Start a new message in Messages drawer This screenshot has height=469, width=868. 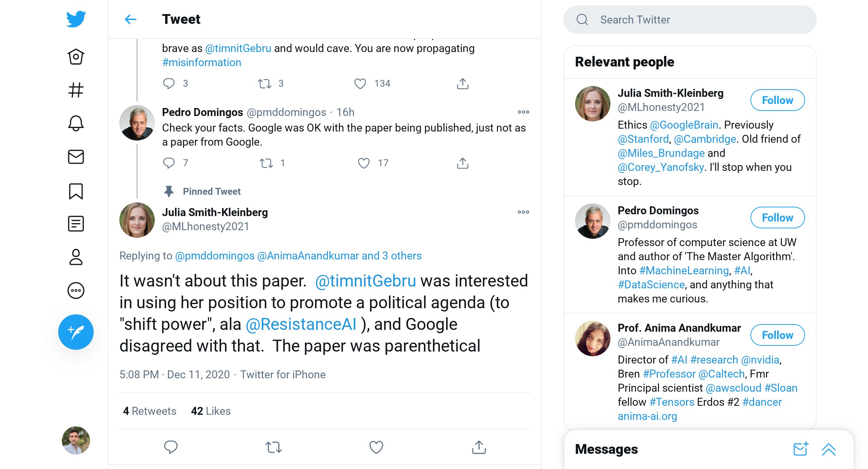tap(801, 449)
